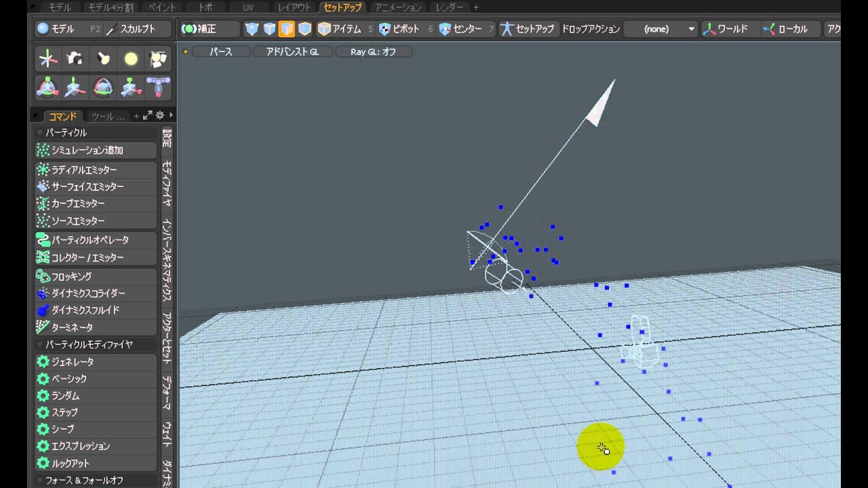Add a spotlight using the flashlight icon
Screen dimensions: 868x488
103,59
